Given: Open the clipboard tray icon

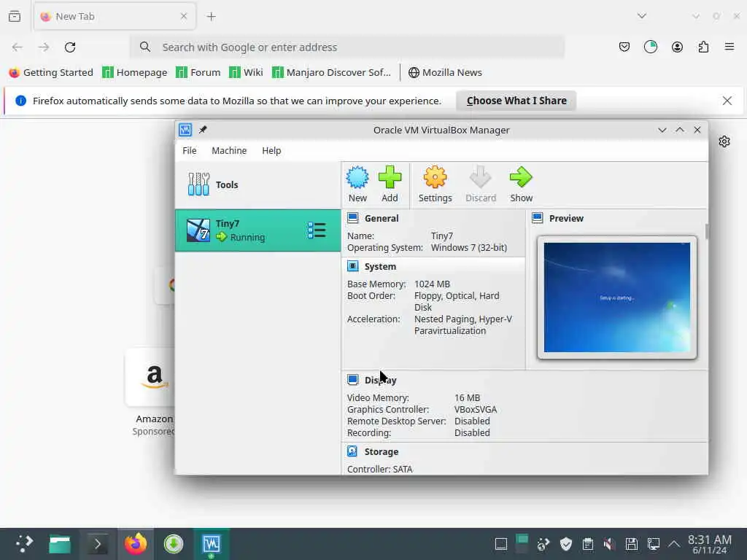Looking at the screenshot, I should pyautogui.click(x=588, y=544).
